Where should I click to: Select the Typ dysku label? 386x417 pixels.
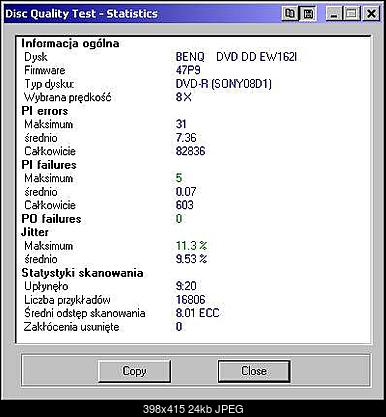coord(49,84)
